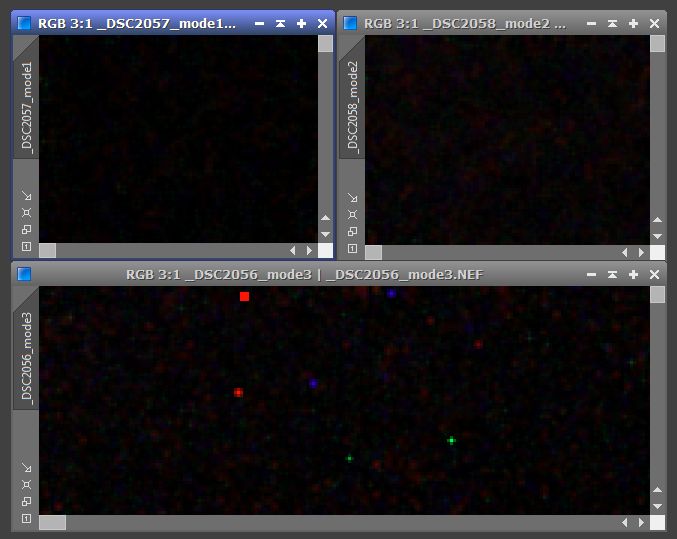Image resolution: width=677 pixels, height=539 pixels.
Task: Click the vertical scrollbar thumb in the mode3 window
Action: pos(658,295)
